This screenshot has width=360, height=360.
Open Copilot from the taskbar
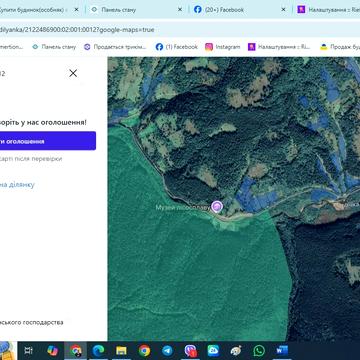click(52, 350)
